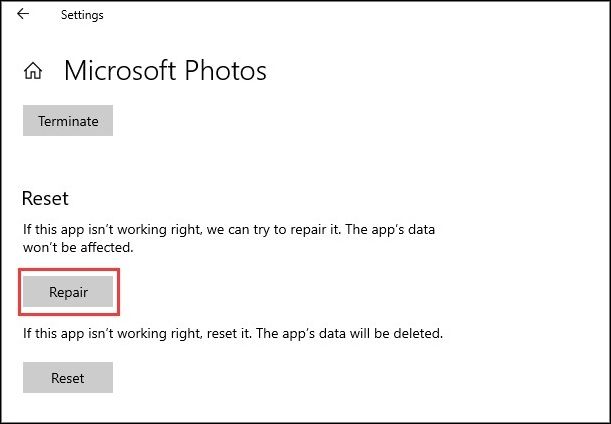Click the Reset button below data warning
Viewport: 611px width, 424px height.
(68, 378)
